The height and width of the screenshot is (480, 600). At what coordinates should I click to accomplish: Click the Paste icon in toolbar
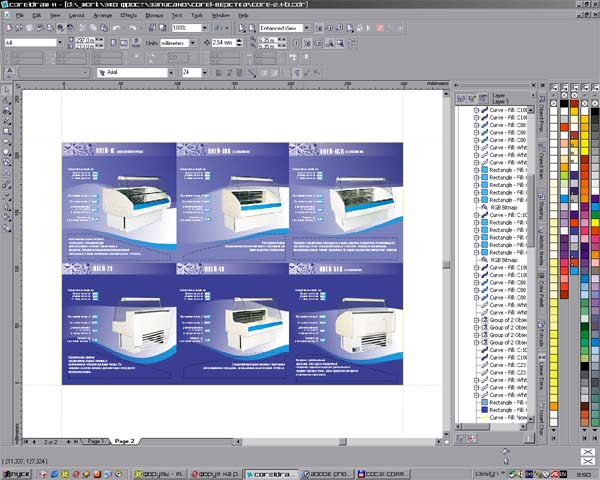104,28
